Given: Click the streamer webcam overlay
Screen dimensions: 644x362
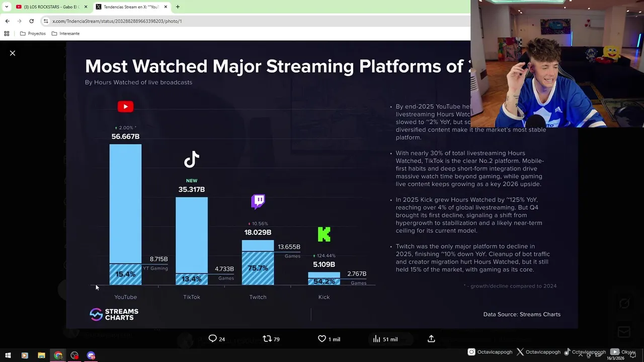Looking at the screenshot, I should click(x=557, y=64).
